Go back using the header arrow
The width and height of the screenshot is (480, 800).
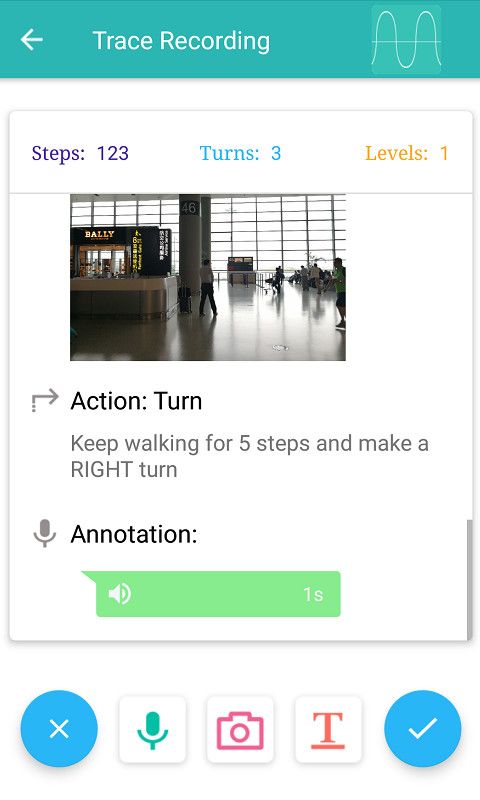(32, 40)
